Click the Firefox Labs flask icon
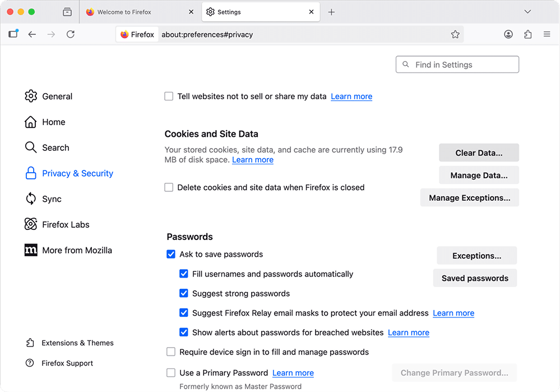Screen dimensions: 560x392 coord(31,224)
